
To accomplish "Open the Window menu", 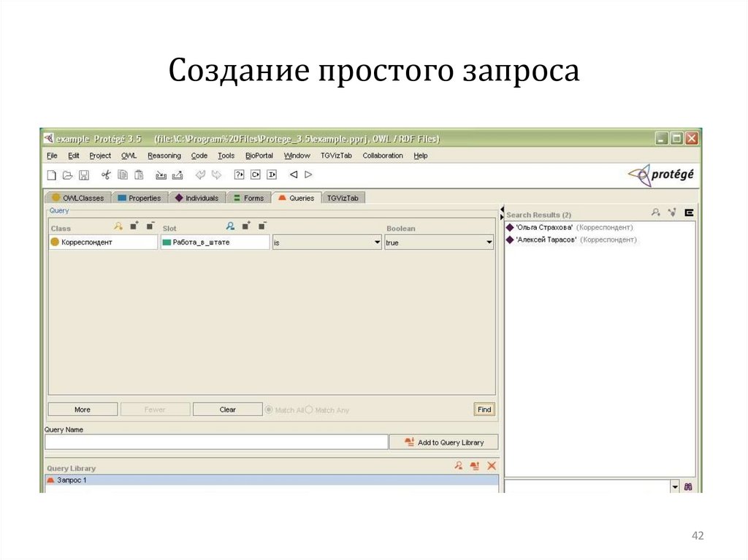I will 297,156.
